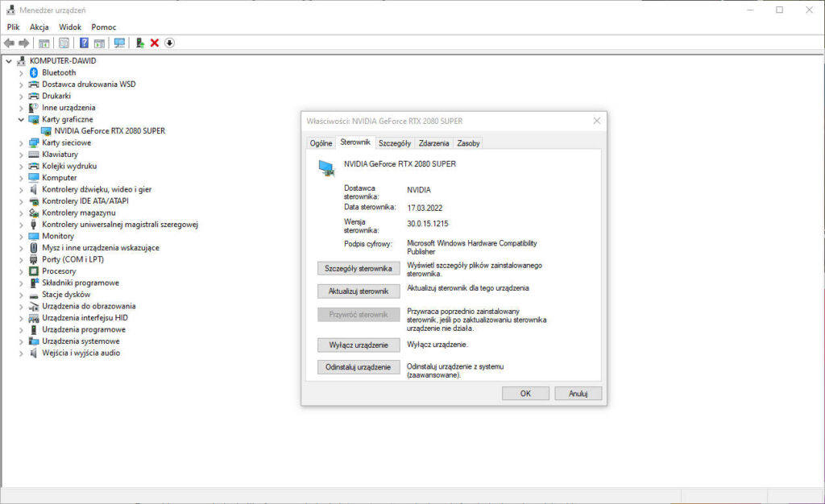Click the Klawiatury keyboard icon
The height and width of the screenshot is (504, 825).
pyautogui.click(x=34, y=155)
